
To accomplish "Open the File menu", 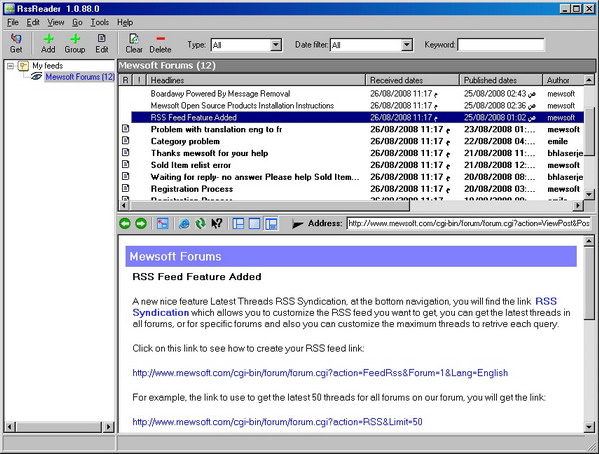I will pos(13,23).
